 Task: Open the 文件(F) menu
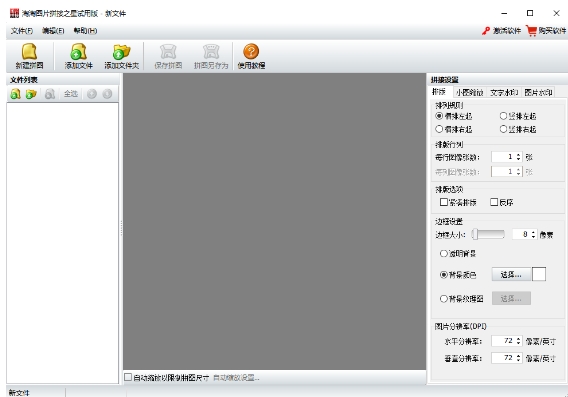click(x=22, y=31)
